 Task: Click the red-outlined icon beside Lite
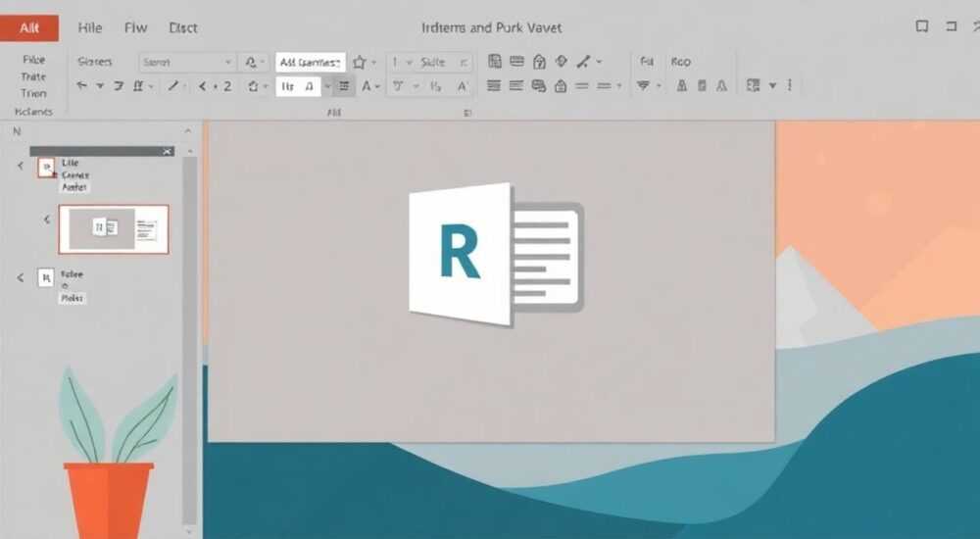pos(46,167)
